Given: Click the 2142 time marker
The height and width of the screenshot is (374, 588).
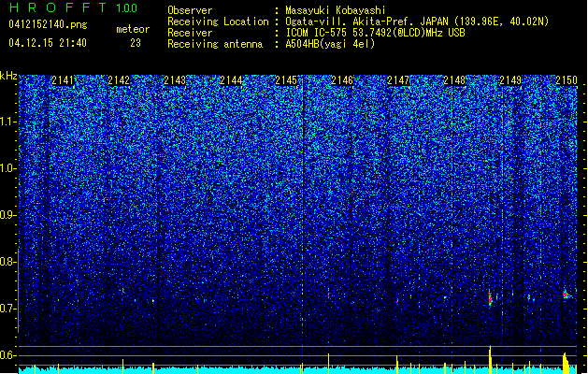Looking at the screenshot, I should pyautogui.click(x=119, y=80).
